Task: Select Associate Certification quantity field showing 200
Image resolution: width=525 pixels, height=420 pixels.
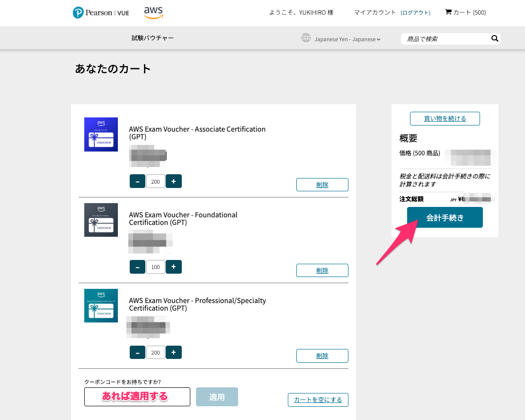Action: click(x=155, y=181)
